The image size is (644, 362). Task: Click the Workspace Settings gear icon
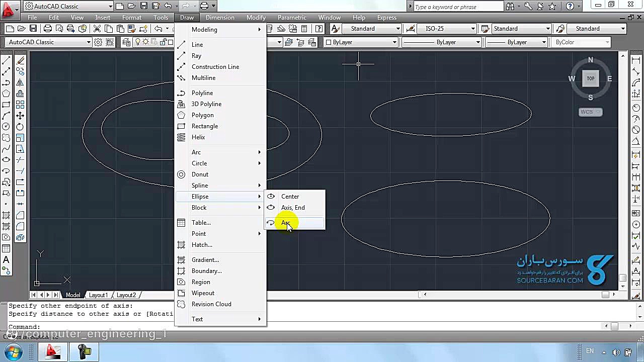tap(98, 42)
